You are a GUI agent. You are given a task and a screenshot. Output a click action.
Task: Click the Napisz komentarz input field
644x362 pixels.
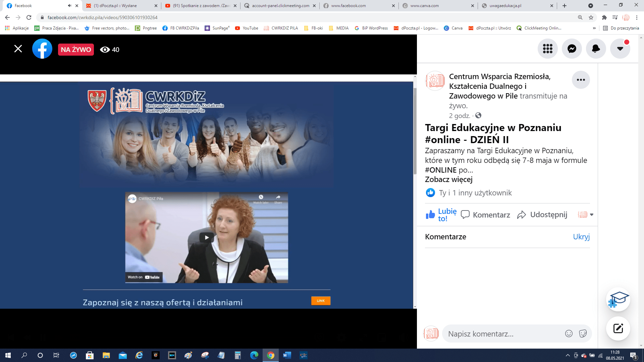503,334
